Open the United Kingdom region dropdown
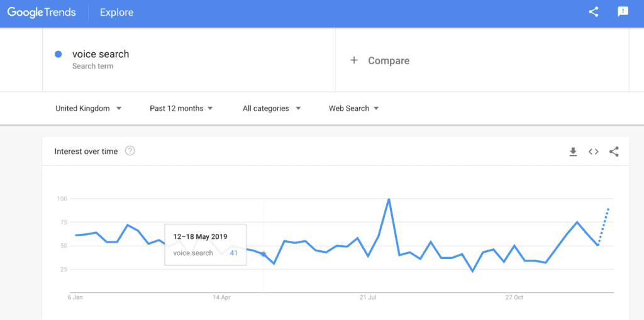644x320 pixels. click(88, 108)
